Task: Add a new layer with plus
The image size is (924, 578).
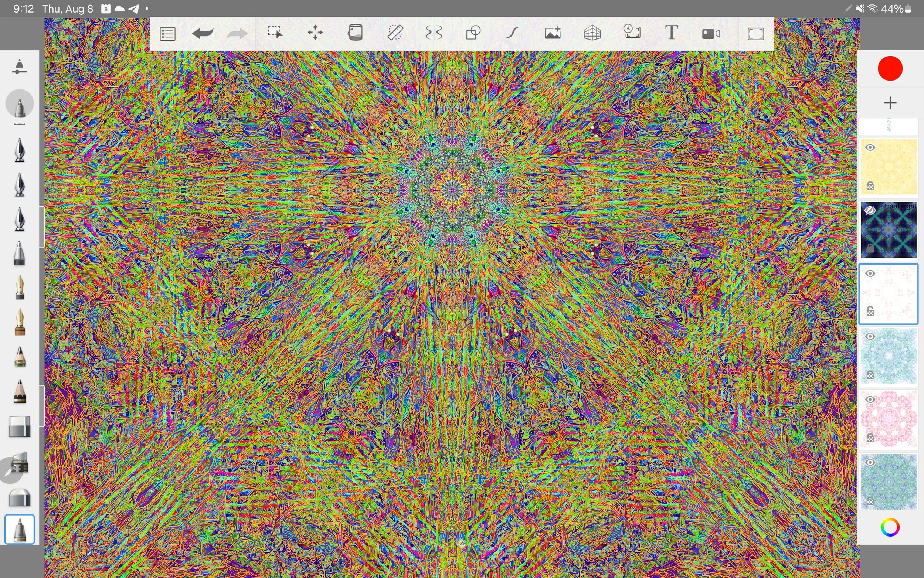Action: (890, 102)
